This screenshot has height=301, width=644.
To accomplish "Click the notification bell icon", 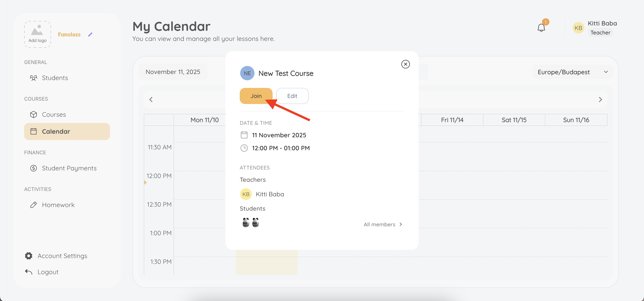I will (541, 28).
